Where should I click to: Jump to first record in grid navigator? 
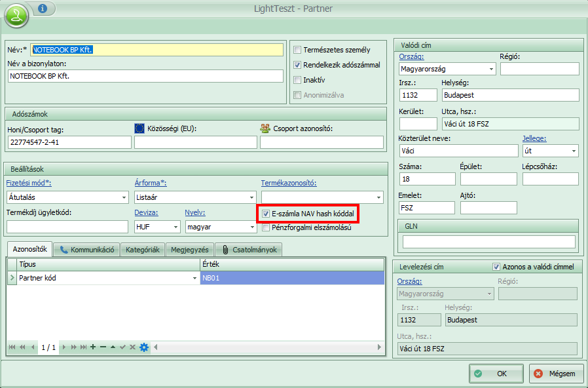pyautogui.click(x=12, y=347)
